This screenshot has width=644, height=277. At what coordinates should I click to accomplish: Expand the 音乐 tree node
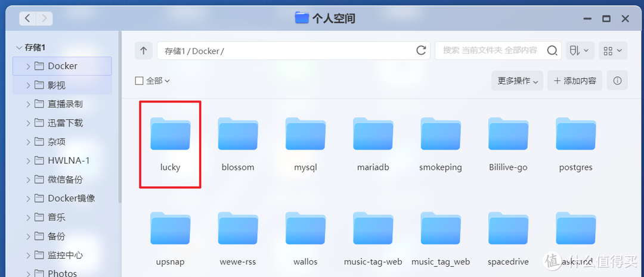28,217
